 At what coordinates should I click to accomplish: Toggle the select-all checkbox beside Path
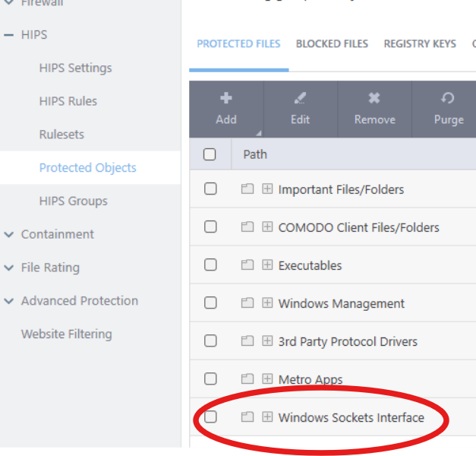coord(210,154)
